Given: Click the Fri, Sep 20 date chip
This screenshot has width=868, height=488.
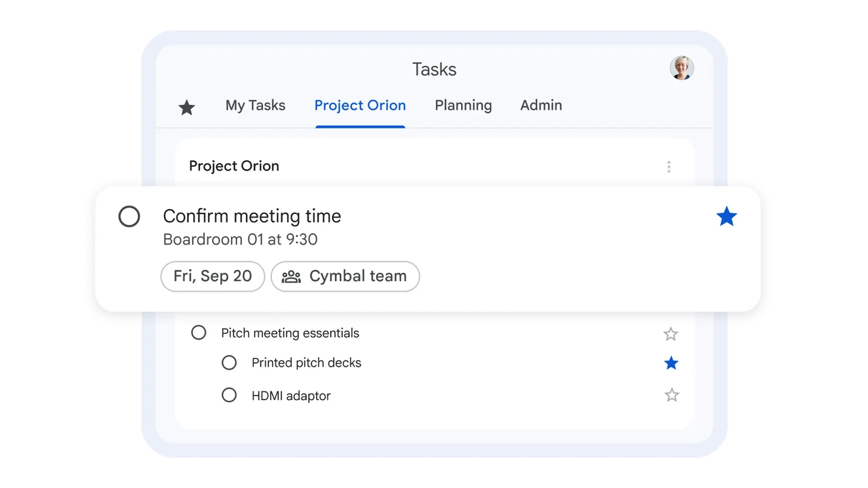Looking at the screenshot, I should point(213,277).
